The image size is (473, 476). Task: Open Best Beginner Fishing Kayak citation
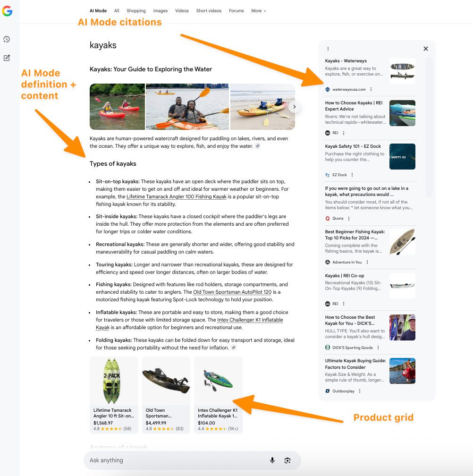coord(355,235)
